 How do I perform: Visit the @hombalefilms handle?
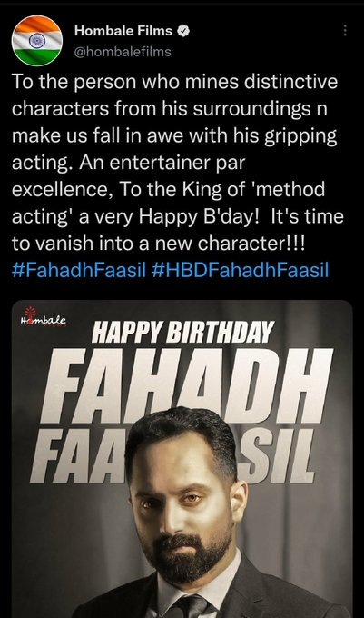point(123,52)
